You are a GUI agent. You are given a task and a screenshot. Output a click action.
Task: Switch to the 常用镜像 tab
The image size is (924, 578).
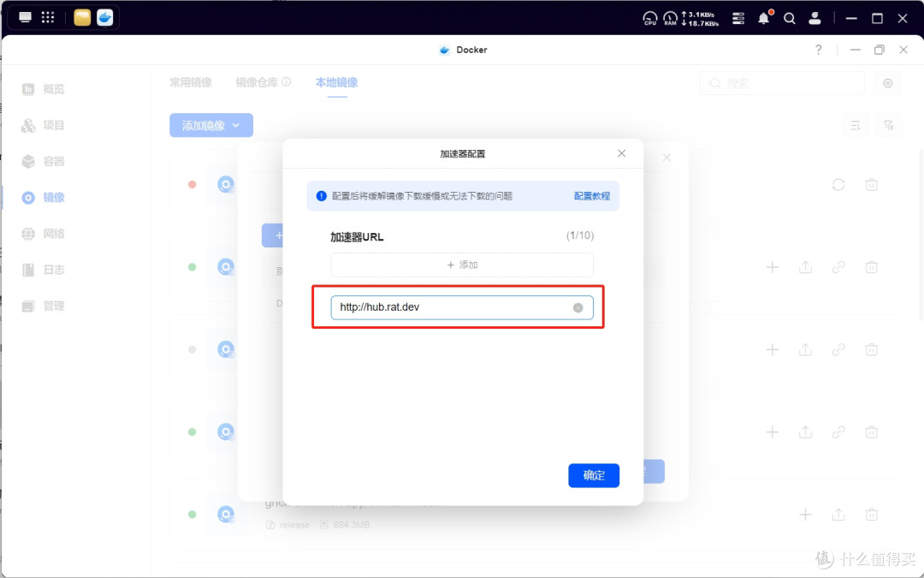tap(190, 82)
